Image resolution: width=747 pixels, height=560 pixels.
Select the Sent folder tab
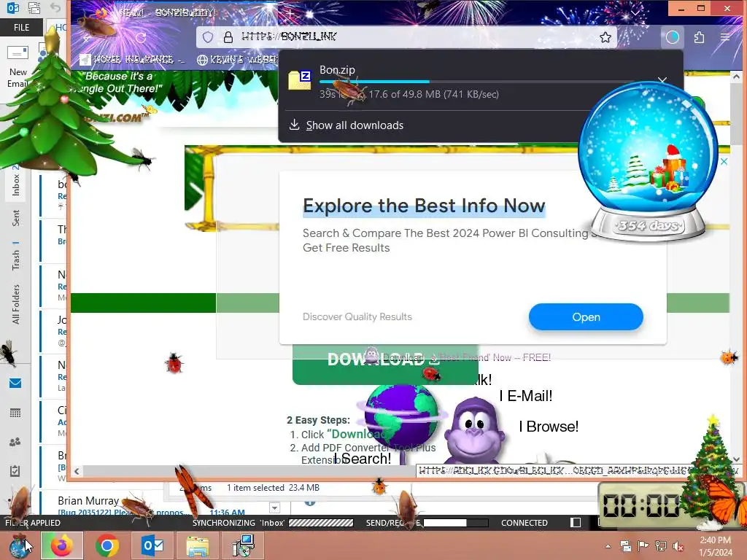click(15, 218)
